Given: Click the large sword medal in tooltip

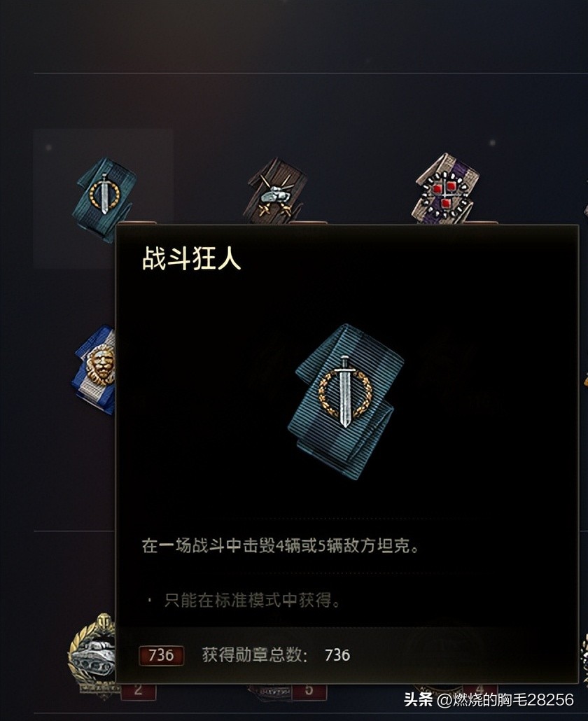Looking at the screenshot, I should (x=346, y=401).
